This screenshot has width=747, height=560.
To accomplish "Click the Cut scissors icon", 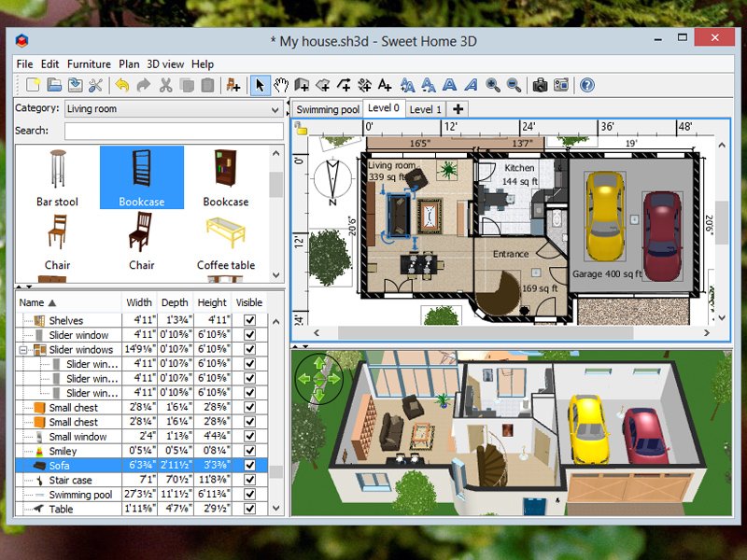I will (x=165, y=85).
